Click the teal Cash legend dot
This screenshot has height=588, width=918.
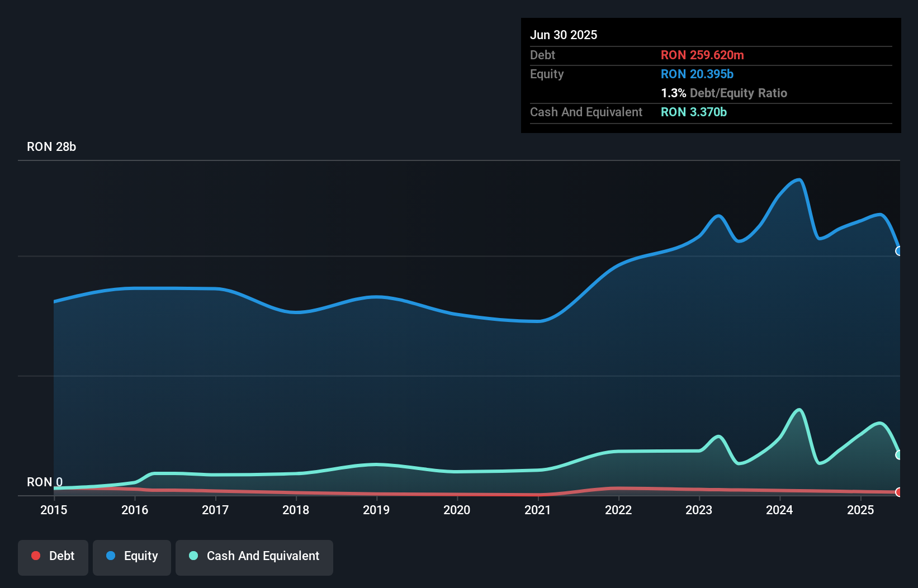(x=193, y=556)
